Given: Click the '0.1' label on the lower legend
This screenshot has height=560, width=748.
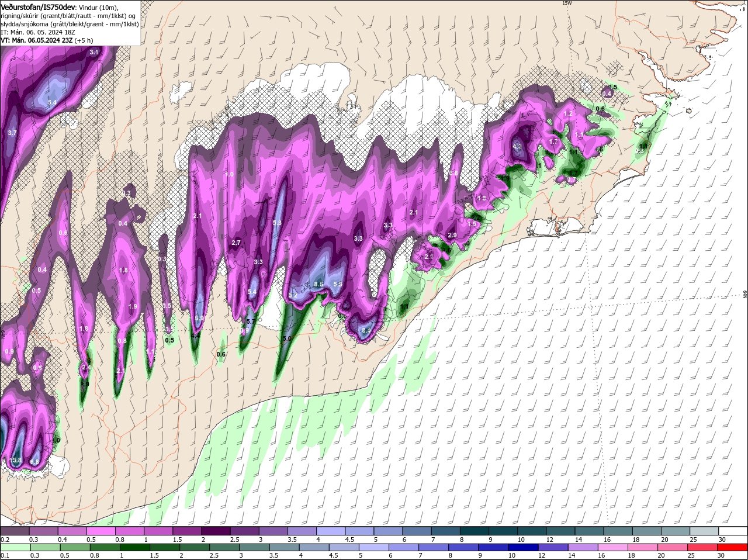Looking at the screenshot, I should [5, 555].
